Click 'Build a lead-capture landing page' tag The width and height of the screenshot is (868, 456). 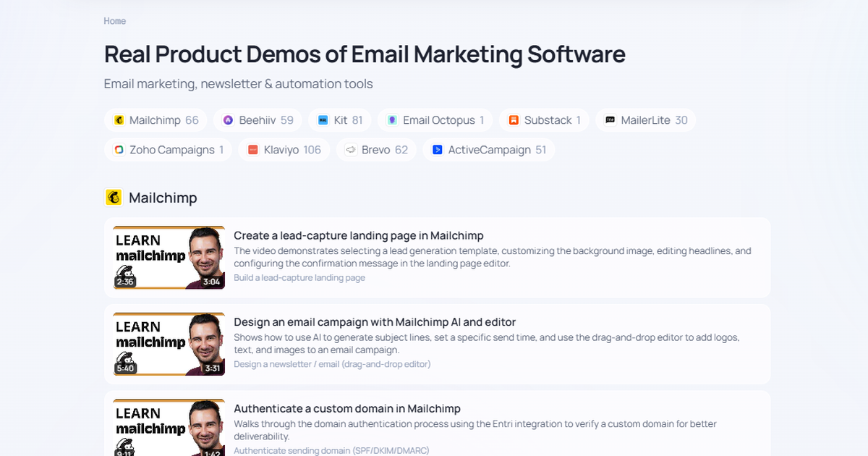(x=299, y=278)
